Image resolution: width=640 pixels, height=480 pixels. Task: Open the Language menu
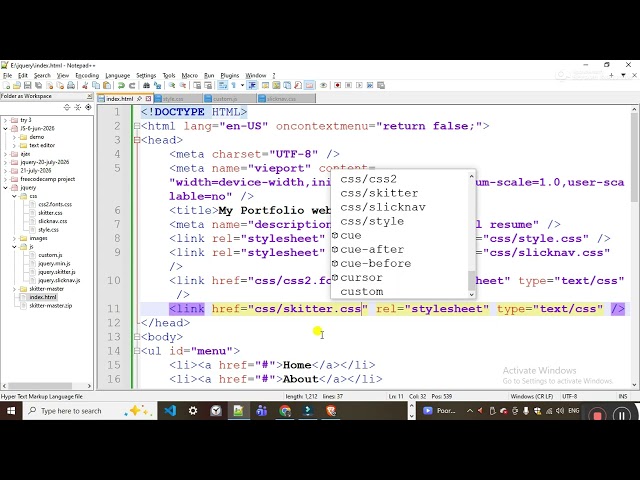(x=118, y=76)
